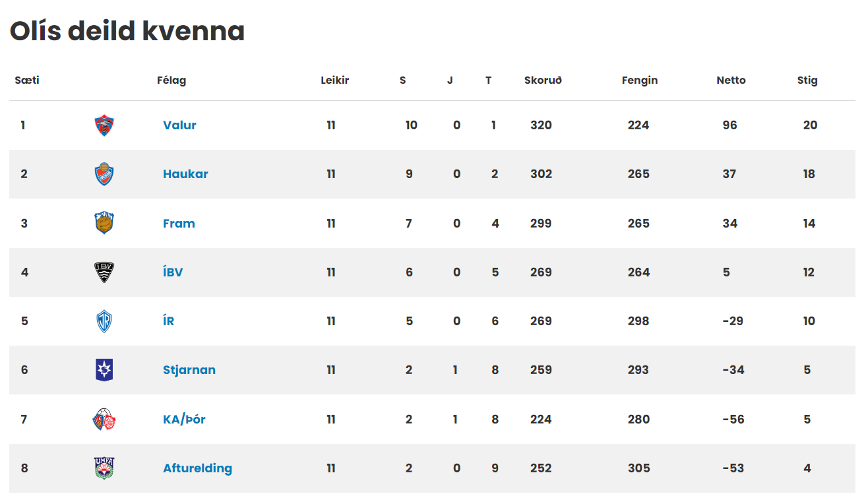This screenshot has width=868, height=502.
Task: Click the Valur team crest logo
Action: (104, 125)
